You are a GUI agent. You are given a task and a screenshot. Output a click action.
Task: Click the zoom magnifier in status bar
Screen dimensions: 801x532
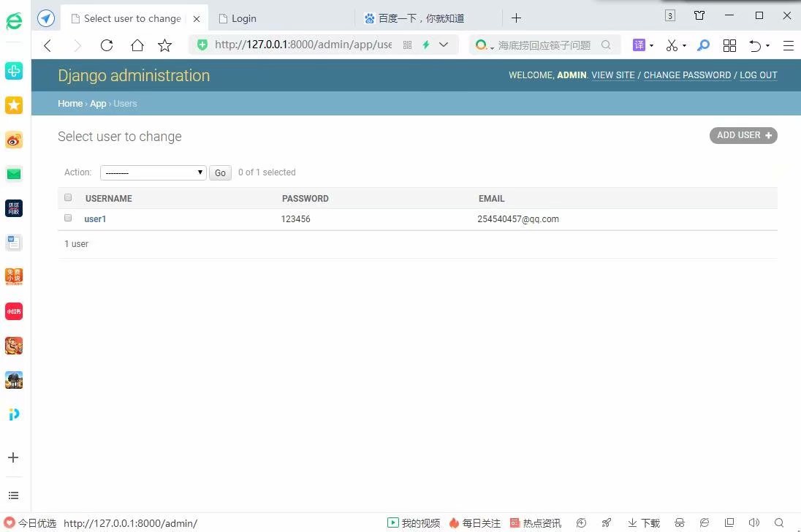[779, 522]
